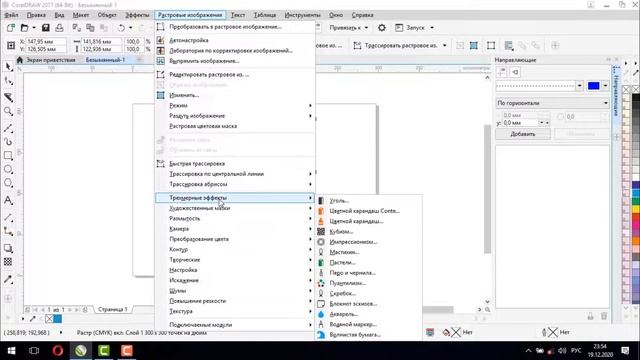Select the Pick tool in toolbox
The height and width of the screenshot is (360, 640).
point(8,67)
